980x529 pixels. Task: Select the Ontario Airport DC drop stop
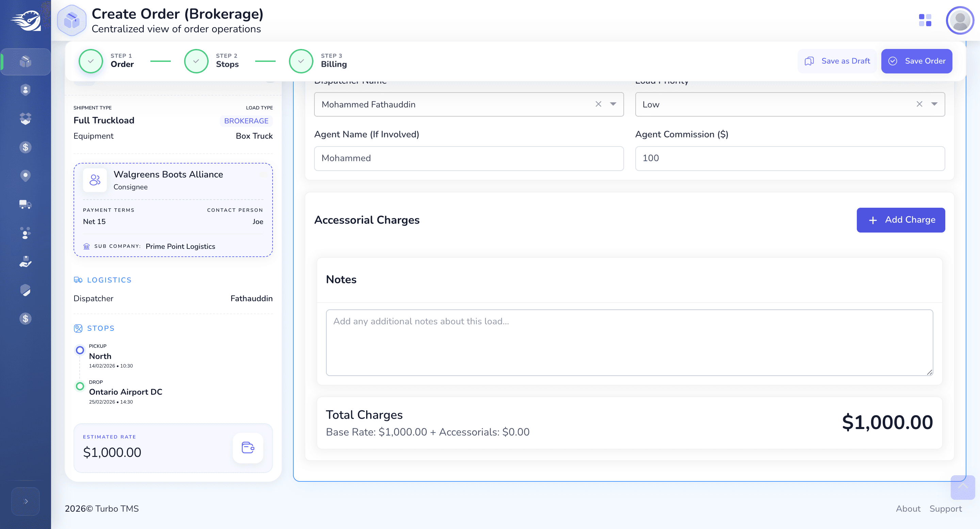click(126, 392)
